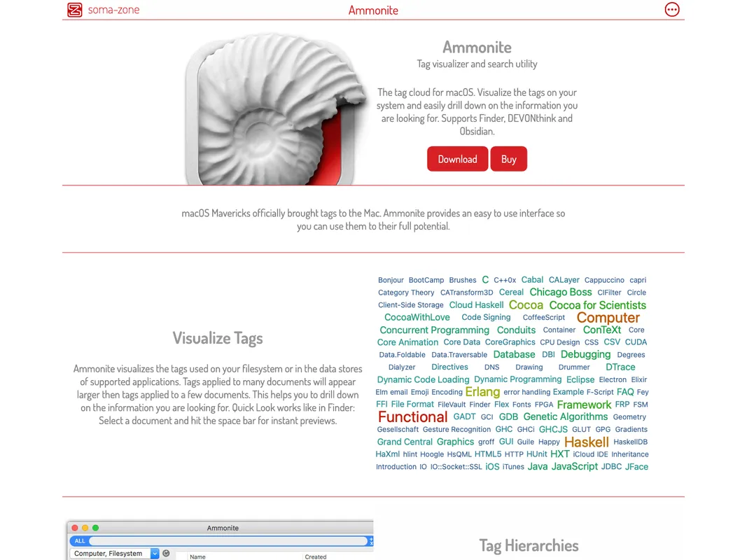Select the Erlang tag
The image size is (747, 560).
[482, 392]
